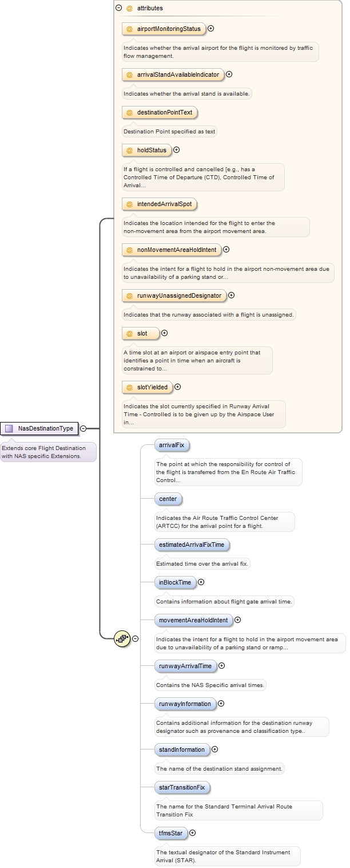Expand the runwayInformation element

pos(221,704)
